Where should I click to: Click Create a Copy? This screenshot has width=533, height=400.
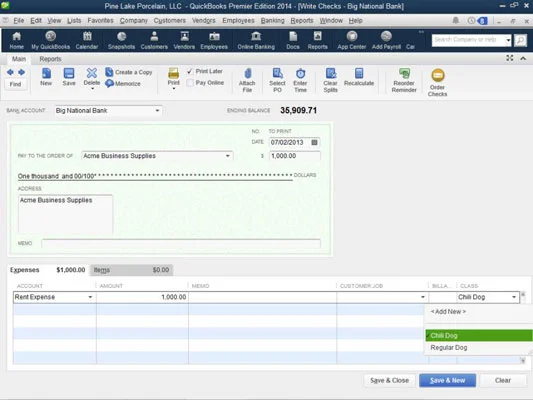pyautogui.click(x=129, y=72)
